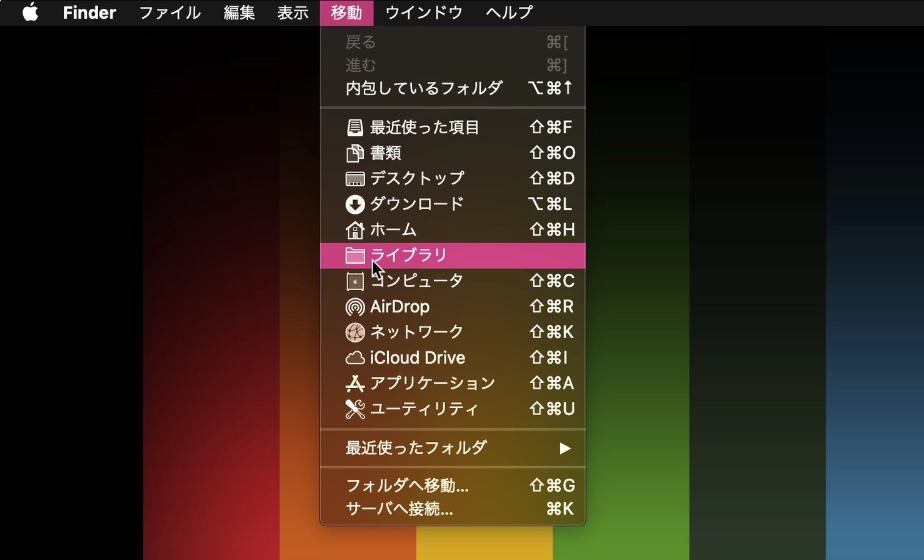
Task: Go to アプリケーション folder entry
Action: (x=453, y=384)
